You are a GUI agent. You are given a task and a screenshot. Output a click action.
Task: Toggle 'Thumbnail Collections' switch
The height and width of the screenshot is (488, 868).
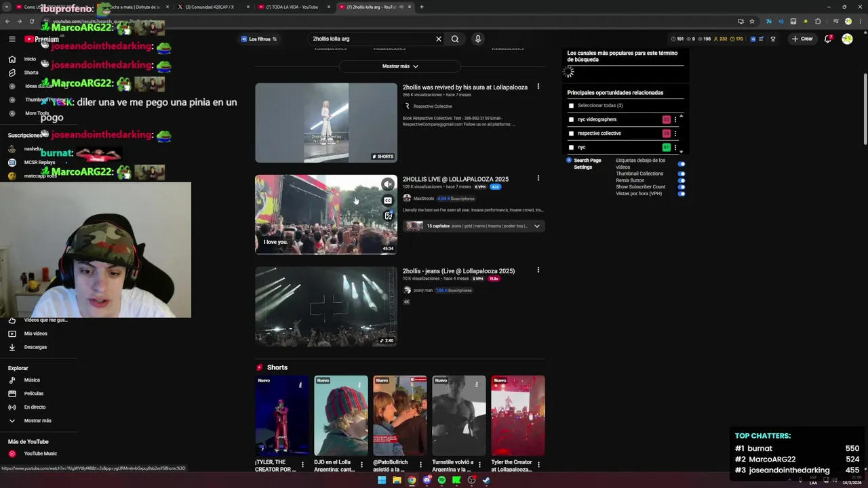tap(682, 174)
